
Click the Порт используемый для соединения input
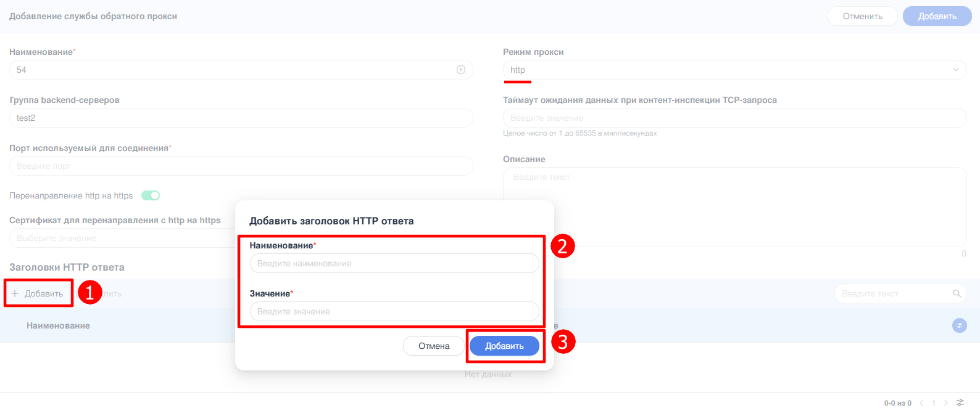pyautogui.click(x=241, y=166)
